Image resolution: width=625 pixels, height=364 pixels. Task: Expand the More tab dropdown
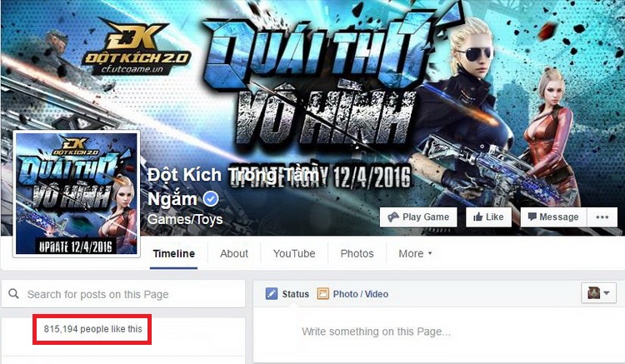tap(415, 254)
